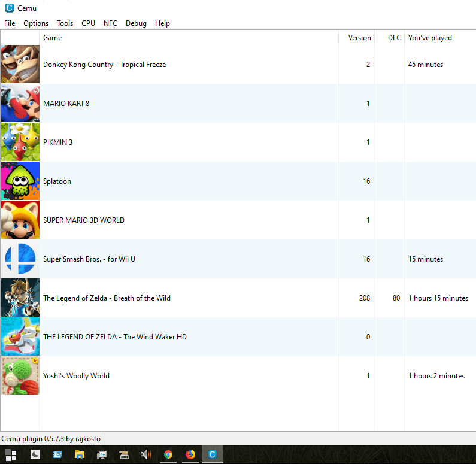Open Firefox from the taskbar

click(190, 454)
